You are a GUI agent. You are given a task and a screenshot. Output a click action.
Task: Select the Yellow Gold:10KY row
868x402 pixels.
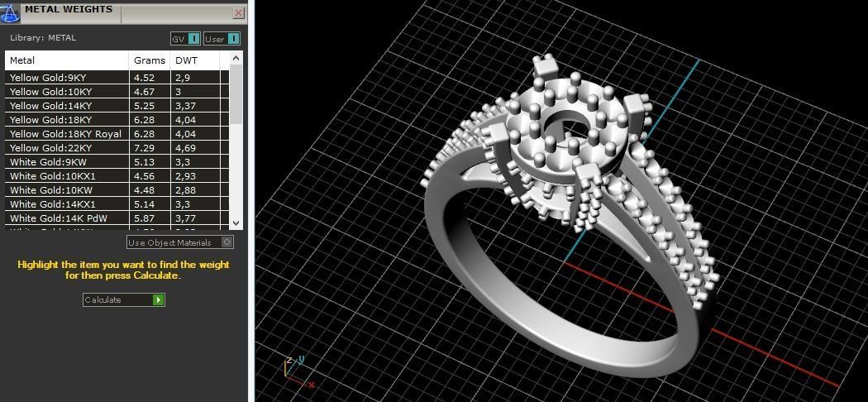tap(117, 91)
